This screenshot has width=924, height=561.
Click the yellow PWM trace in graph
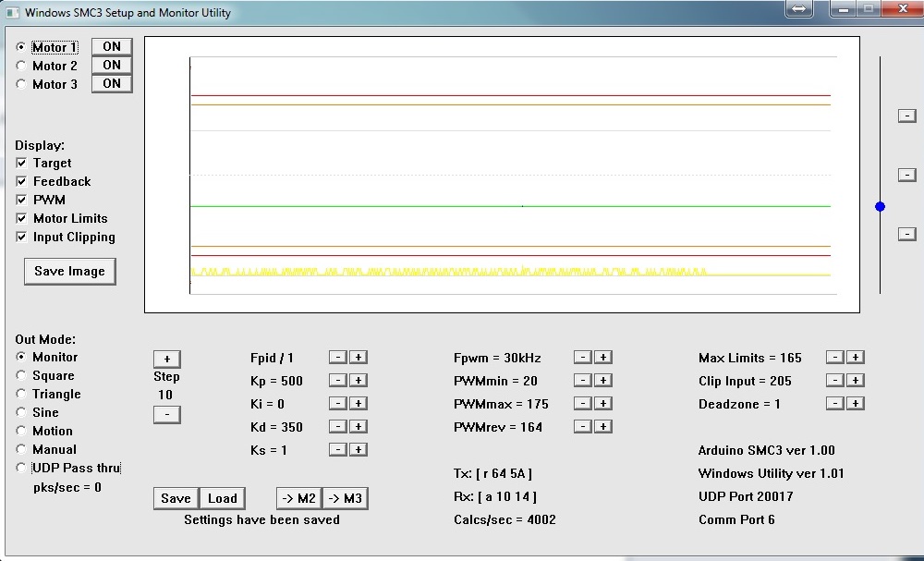point(510,273)
